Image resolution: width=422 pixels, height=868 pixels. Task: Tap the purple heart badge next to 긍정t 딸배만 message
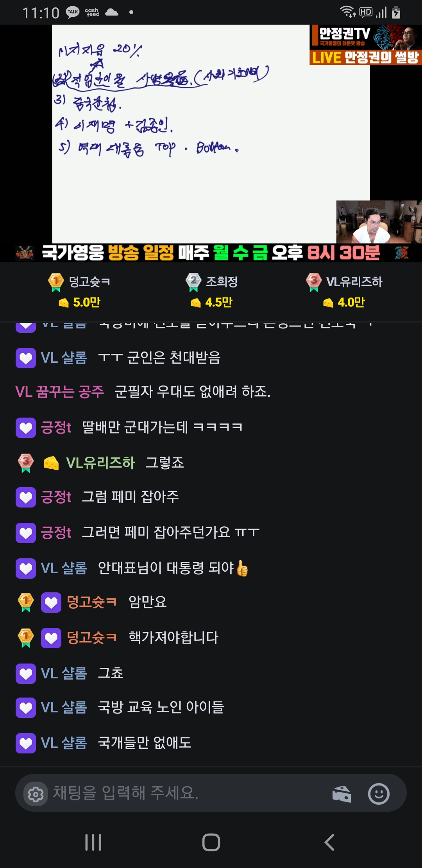click(26, 428)
